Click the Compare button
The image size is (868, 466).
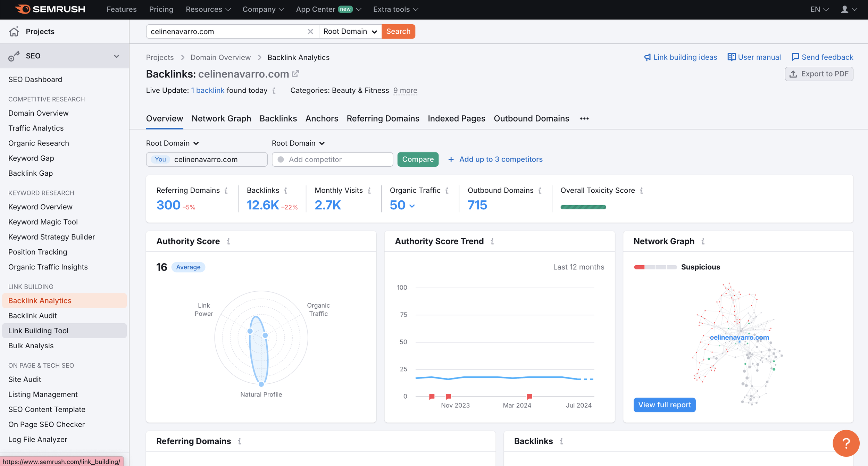(418, 159)
